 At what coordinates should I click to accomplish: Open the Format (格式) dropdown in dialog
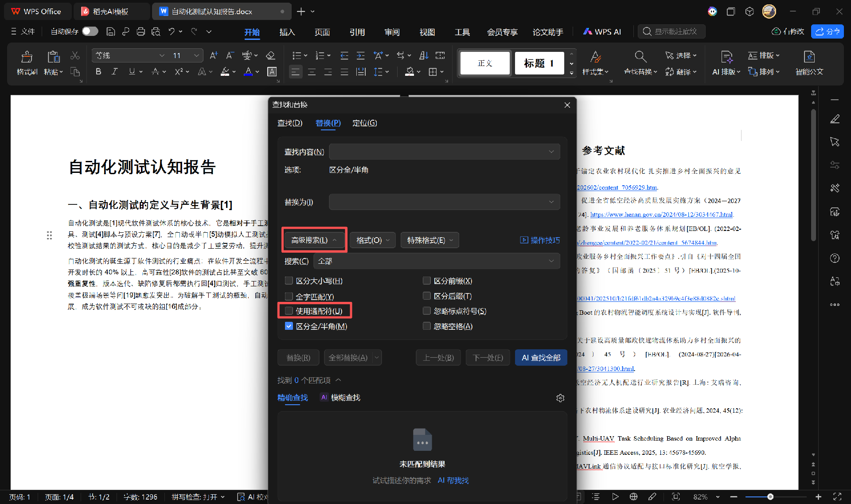coord(373,240)
